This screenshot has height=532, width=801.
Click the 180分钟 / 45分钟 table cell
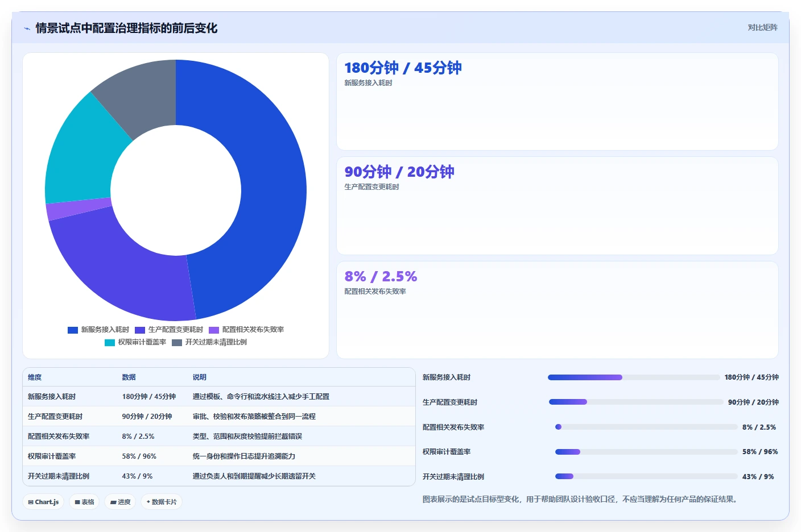pyautogui.click(x=149, y=397)
